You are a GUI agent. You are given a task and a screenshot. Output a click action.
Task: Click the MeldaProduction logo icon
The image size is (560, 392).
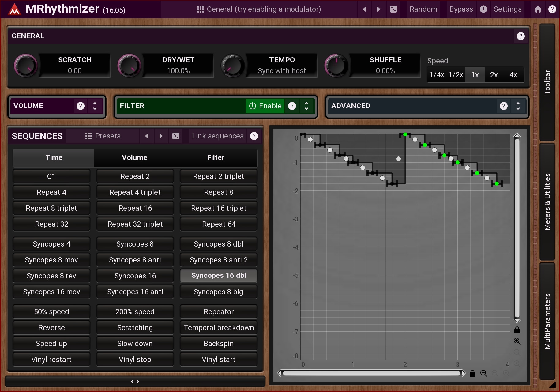[x=14, y=10]
